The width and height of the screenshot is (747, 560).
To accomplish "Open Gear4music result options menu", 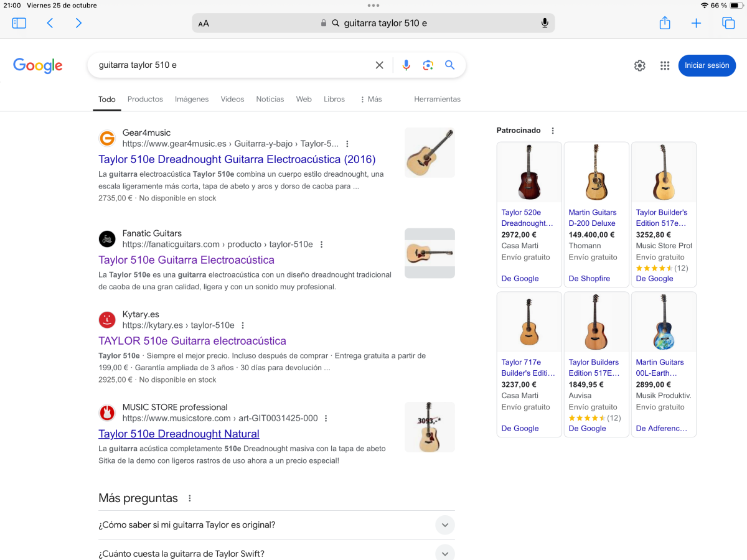I will pyautogui.click(x=347, y=144).
